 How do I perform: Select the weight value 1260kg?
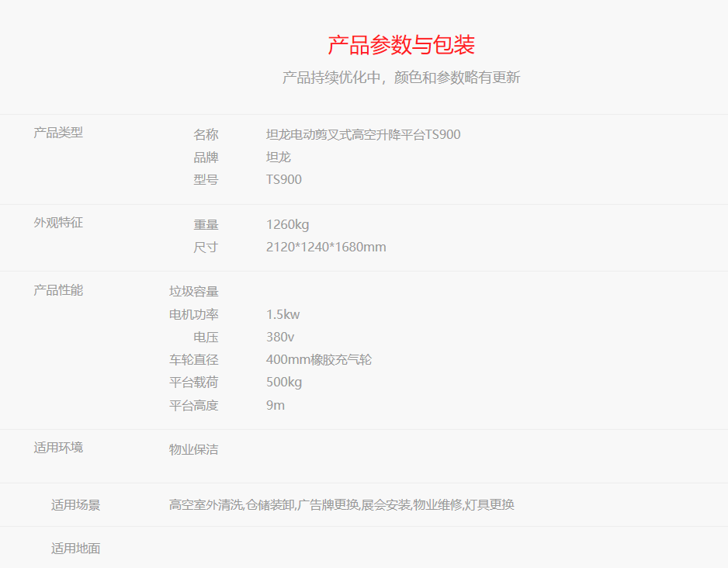(x=287, y=224)
